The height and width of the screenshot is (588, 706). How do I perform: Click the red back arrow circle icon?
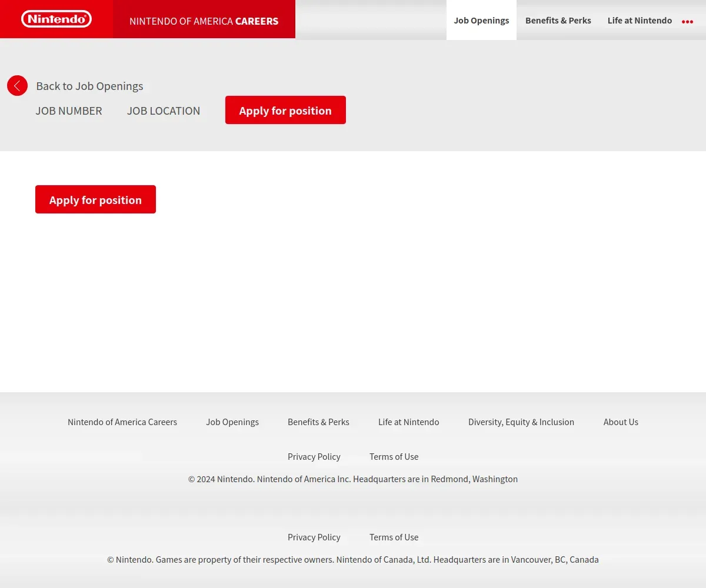(x=17, y=86)
